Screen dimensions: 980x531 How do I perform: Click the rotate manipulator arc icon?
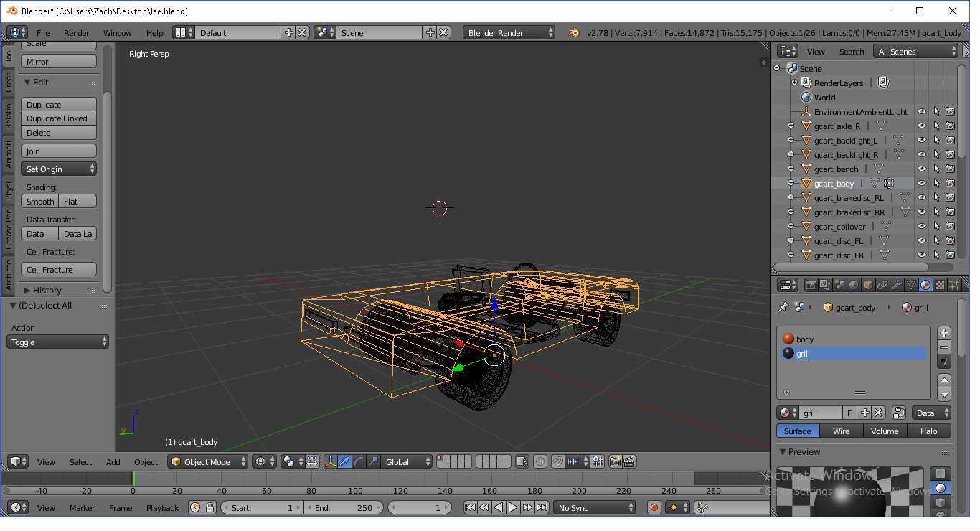coord(359,461)
